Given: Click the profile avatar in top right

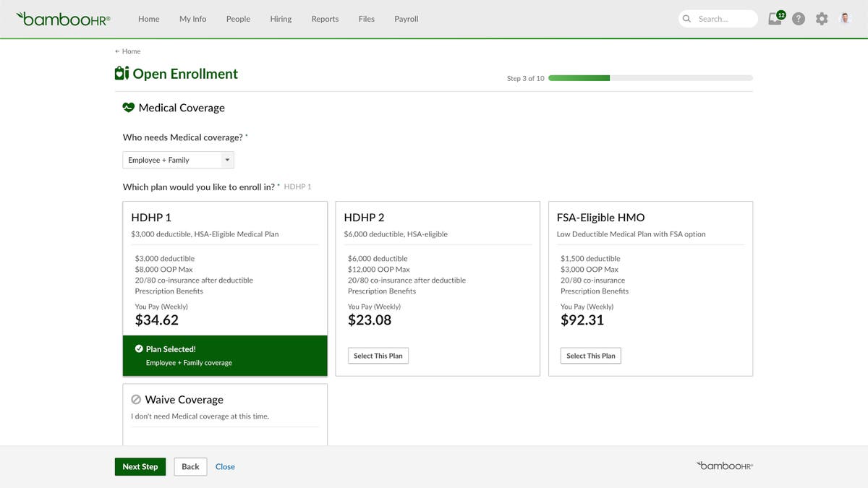Looking at the screenshot, I should 844,17.
